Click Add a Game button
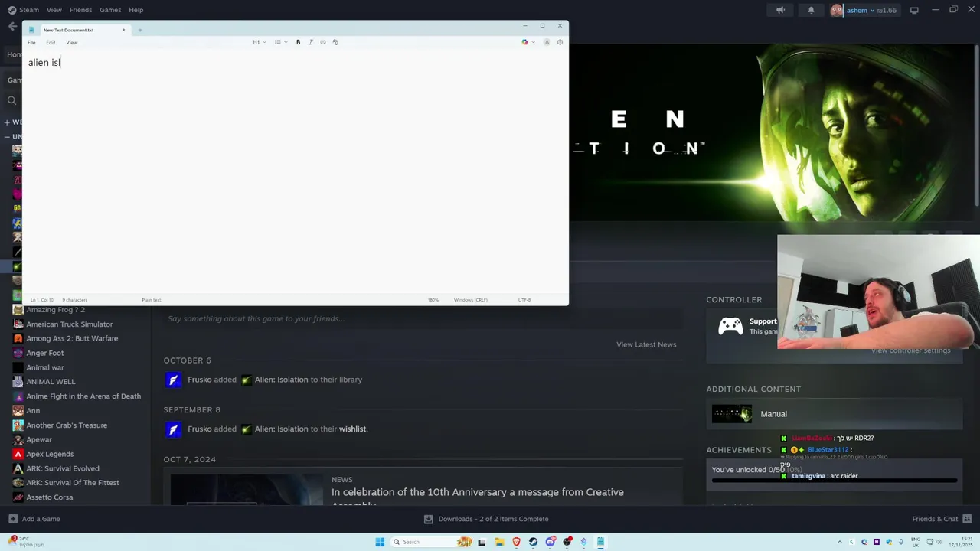This screenshot has width=980, height=551. (x=34, y=519)
